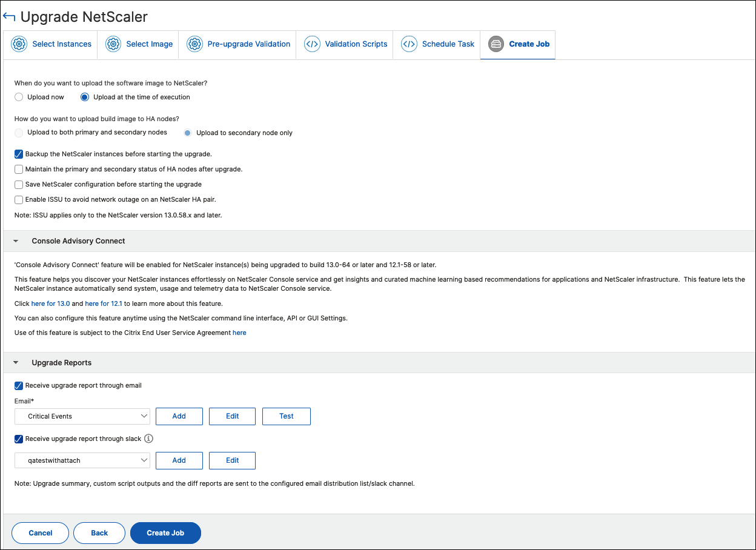Click the gear icon on Select Image
Viewport: 756px width, 550px height.
click(113, 44)
